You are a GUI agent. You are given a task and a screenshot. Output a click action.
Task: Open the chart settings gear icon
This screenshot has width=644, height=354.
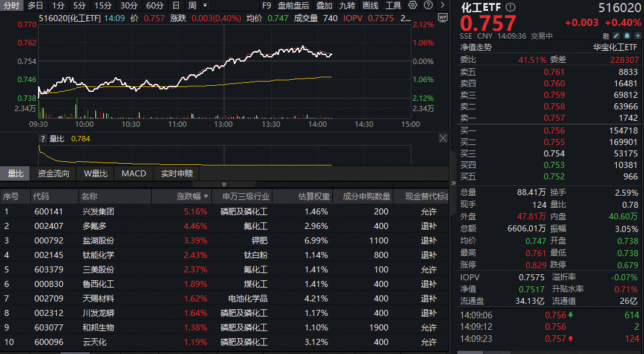coord(413,5)
